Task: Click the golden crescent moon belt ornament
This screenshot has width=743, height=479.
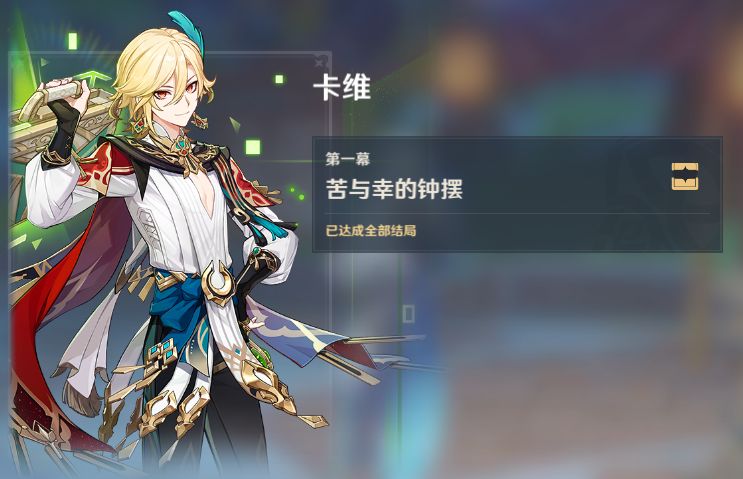Action: (x=218, y=283)
